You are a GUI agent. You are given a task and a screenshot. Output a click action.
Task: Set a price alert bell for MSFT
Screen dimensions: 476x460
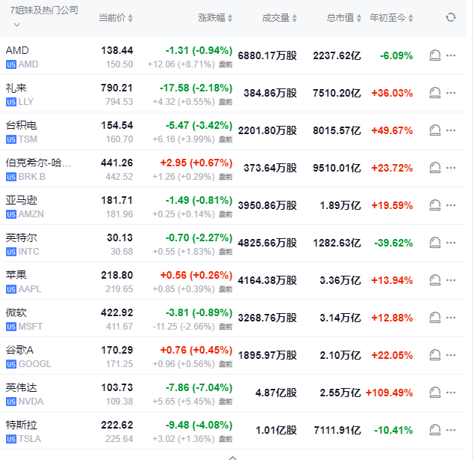pyautogui.click(x=435, y=318)
